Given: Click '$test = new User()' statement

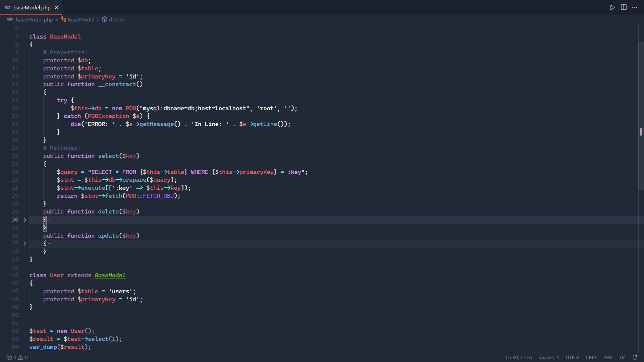Looking at the screenshot, I should click(62, 331).
